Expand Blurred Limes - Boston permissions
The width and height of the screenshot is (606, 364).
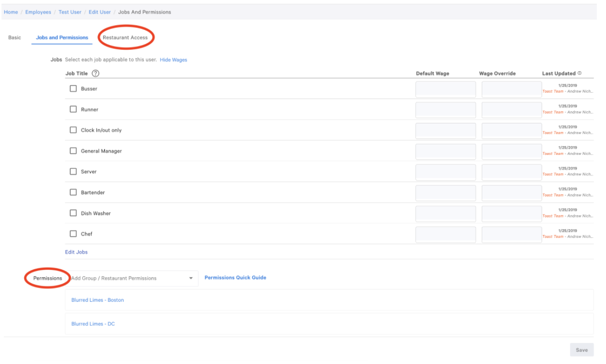click(97, 300)
